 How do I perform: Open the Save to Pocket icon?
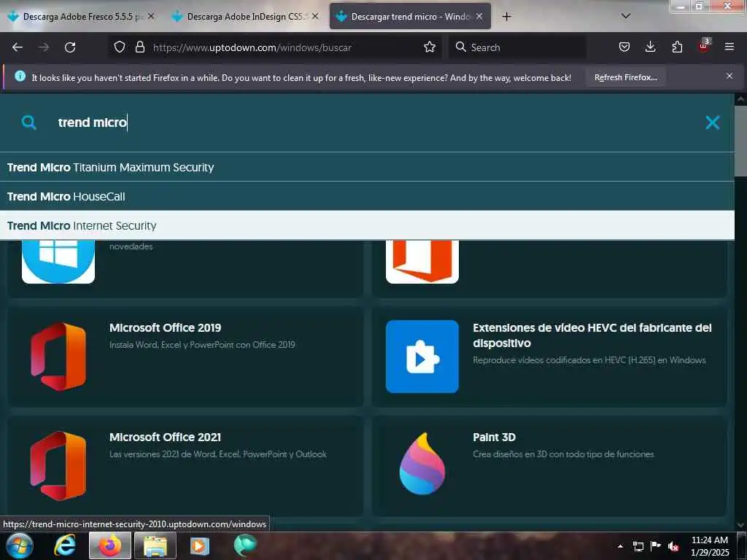624,47
